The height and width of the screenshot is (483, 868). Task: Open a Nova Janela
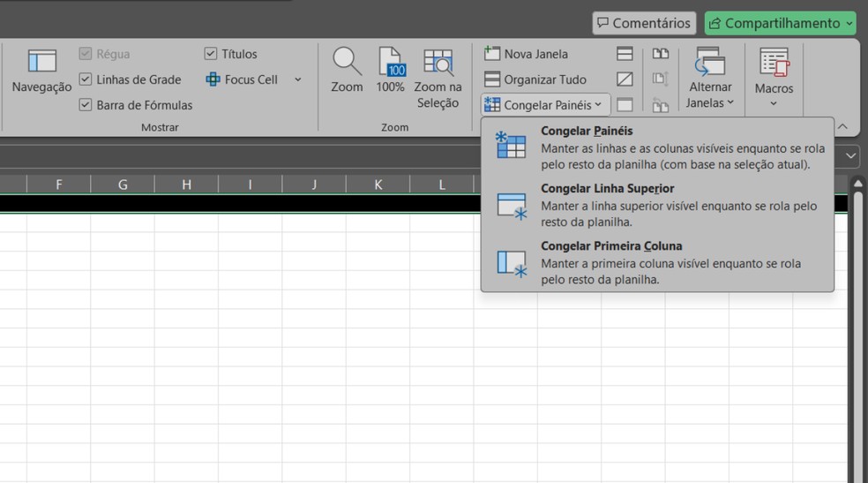(527, 54)
